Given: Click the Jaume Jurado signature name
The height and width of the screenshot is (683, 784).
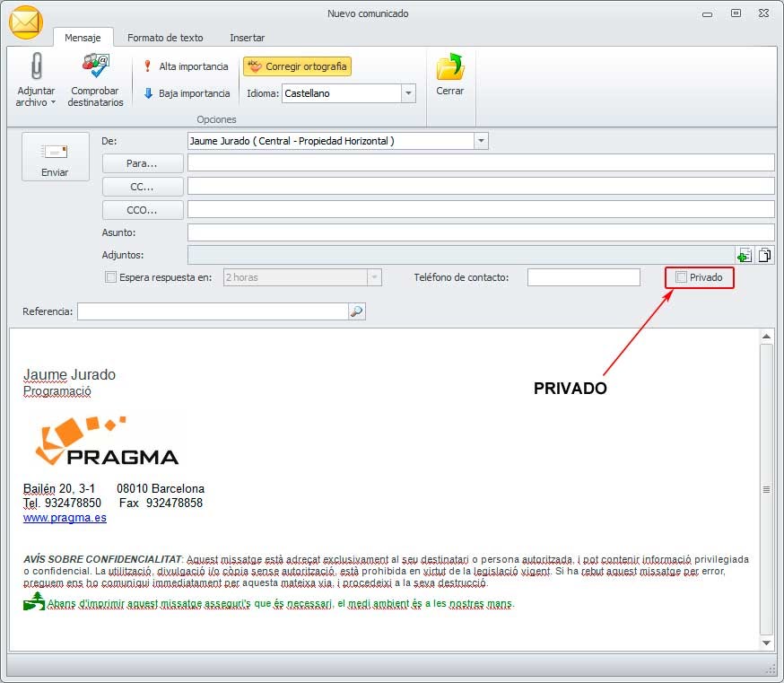Looking at the screenshot, I should (x=69, y=374).
